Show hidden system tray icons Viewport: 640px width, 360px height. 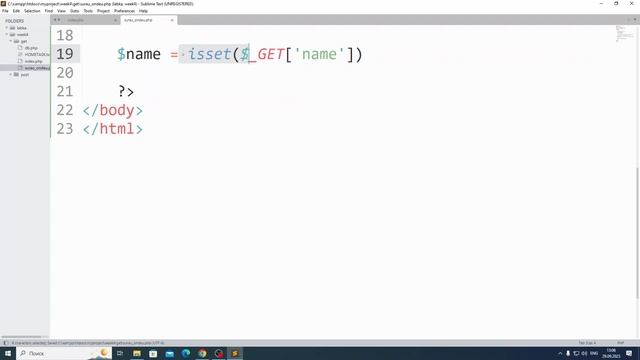(560, 353)
